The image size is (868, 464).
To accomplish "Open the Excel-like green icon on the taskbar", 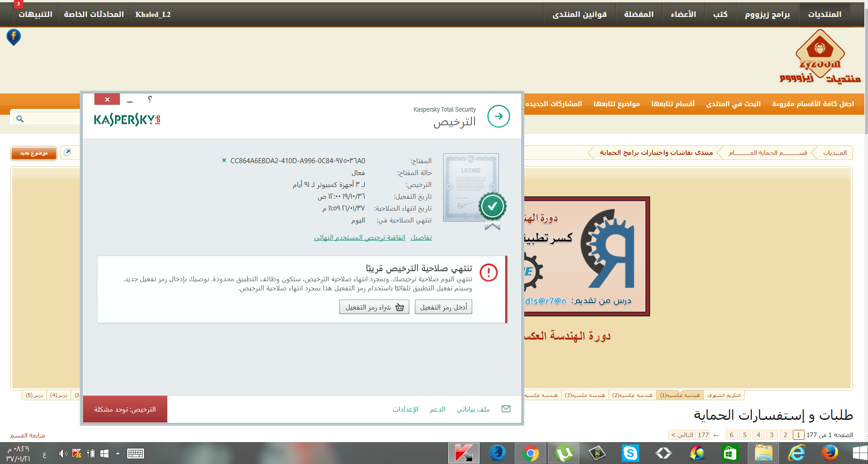I will tap(597, 453).
